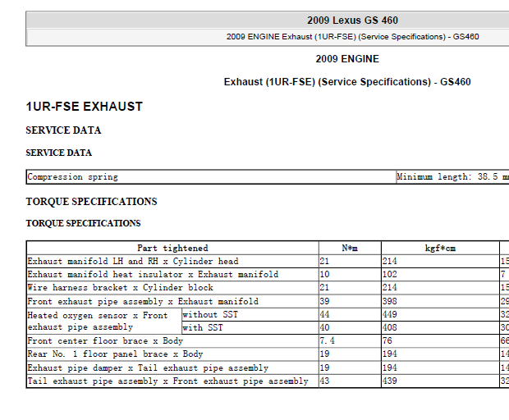
Task: Click the 'with SST' cell
Action: [250, 327]
